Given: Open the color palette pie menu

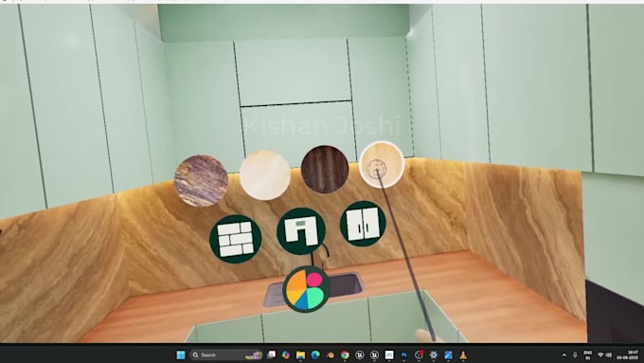Looking at the screenshot, I should tap(307, 289).
